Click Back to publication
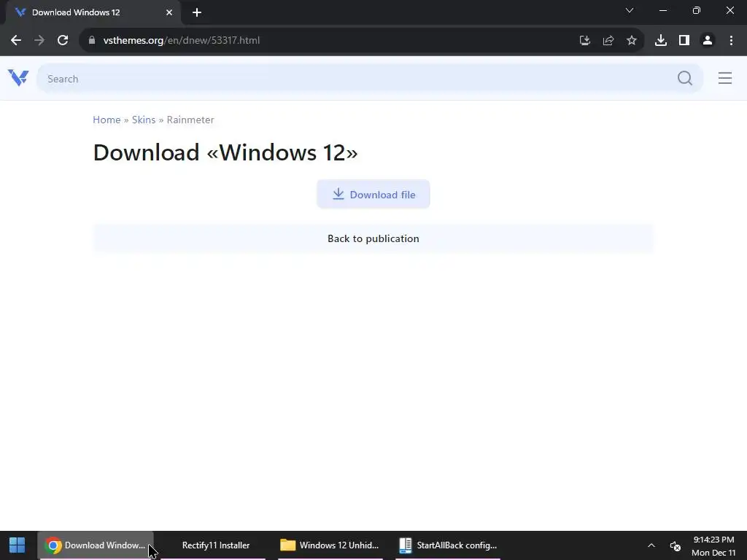 [x=373, y=238]
